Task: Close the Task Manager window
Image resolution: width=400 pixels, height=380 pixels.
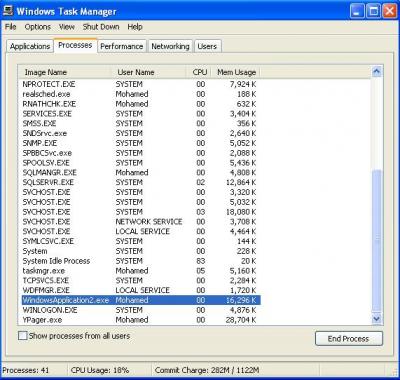Action: pos(389,12)
